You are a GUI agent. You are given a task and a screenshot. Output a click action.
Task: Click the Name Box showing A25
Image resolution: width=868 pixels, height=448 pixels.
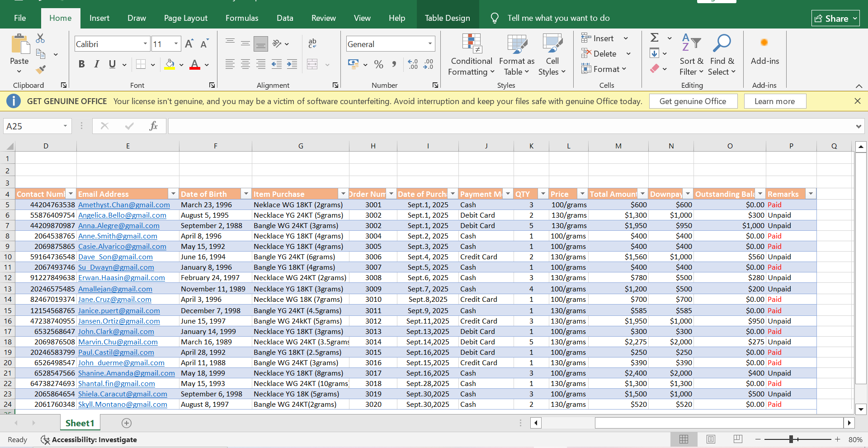(33, 126)
